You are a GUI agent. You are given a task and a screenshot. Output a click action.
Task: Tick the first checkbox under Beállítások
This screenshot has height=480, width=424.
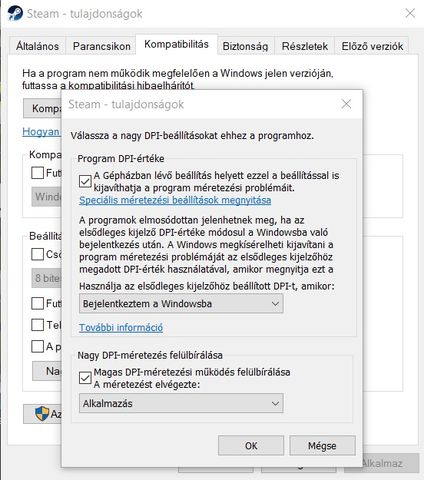pyautogui.click(x=37, y=254)
